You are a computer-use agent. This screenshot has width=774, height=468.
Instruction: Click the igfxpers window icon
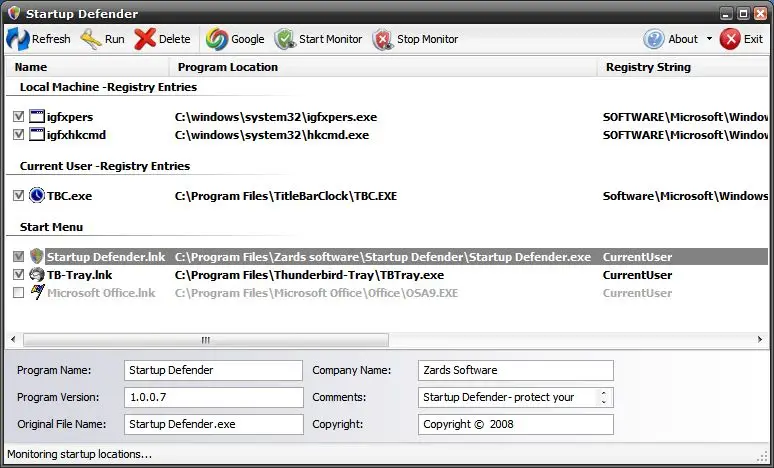point(37,117)
